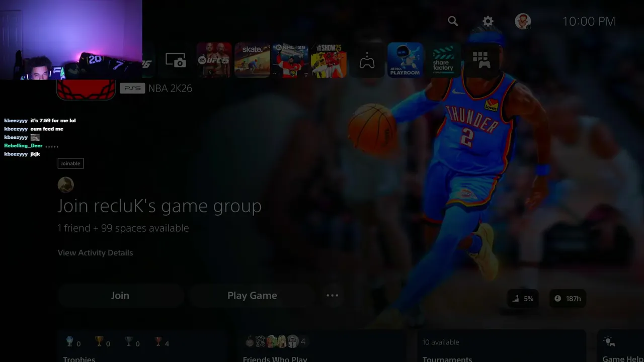Click the '10 available' tournaments text
Viewport: 644px width, 362px height.
pyautogui.click(x=441, y=342)
